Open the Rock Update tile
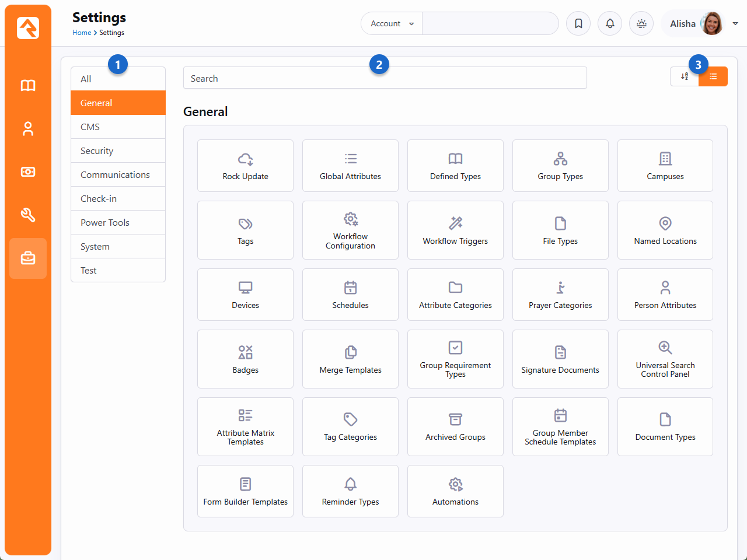 (x=245, y=166)
